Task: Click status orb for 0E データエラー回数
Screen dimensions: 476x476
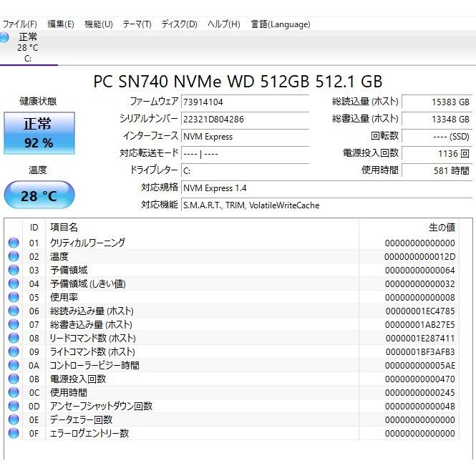Action: click(14, 420)
